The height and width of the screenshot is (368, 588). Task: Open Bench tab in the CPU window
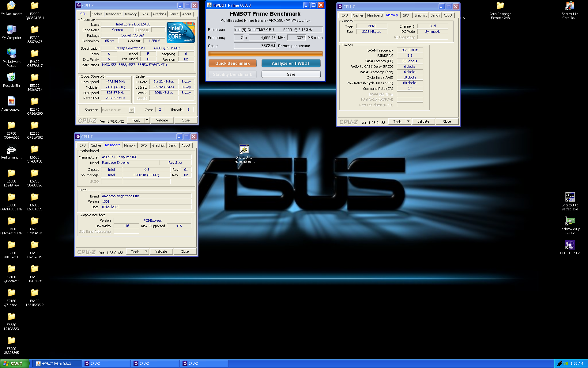(x=174, y=14)
